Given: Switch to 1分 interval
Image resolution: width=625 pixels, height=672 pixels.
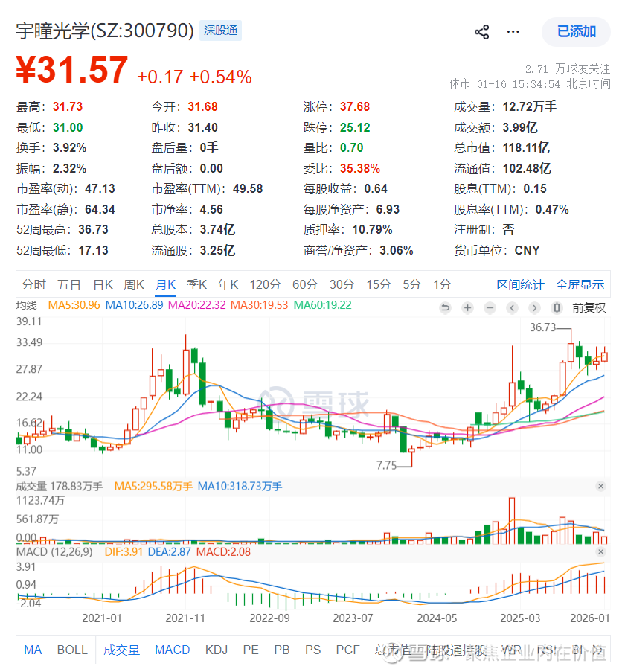Looking at the screenshot, I should [442, 284].
